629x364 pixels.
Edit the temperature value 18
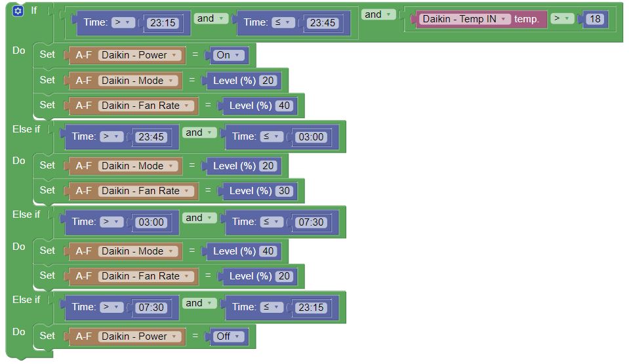pos(595,19)
